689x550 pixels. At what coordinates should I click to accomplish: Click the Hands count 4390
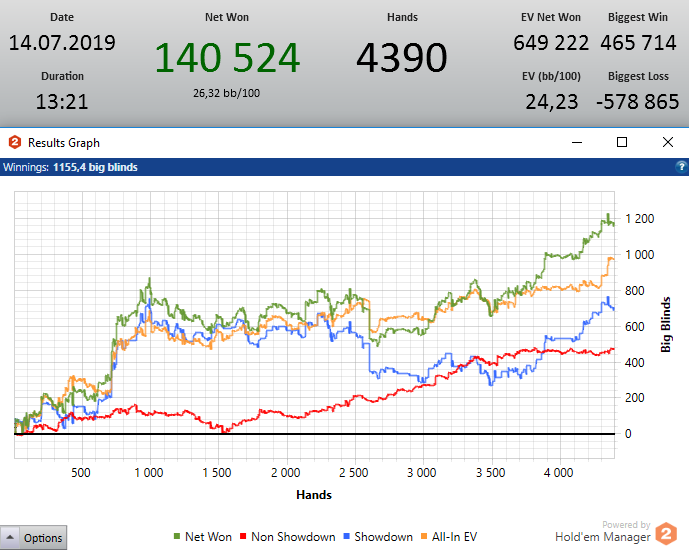(402, 58)
